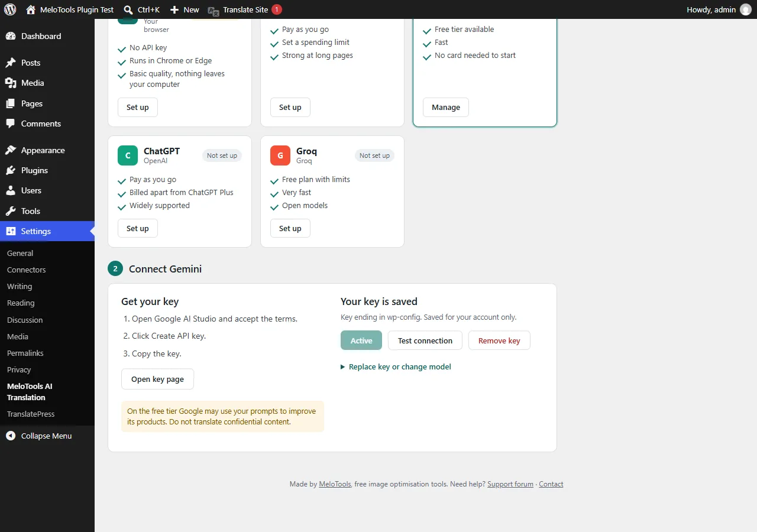Click the text Billed apart from ChatGPT Plus
Viewport: 757px width, 532px height.
(x=182, y=192)
